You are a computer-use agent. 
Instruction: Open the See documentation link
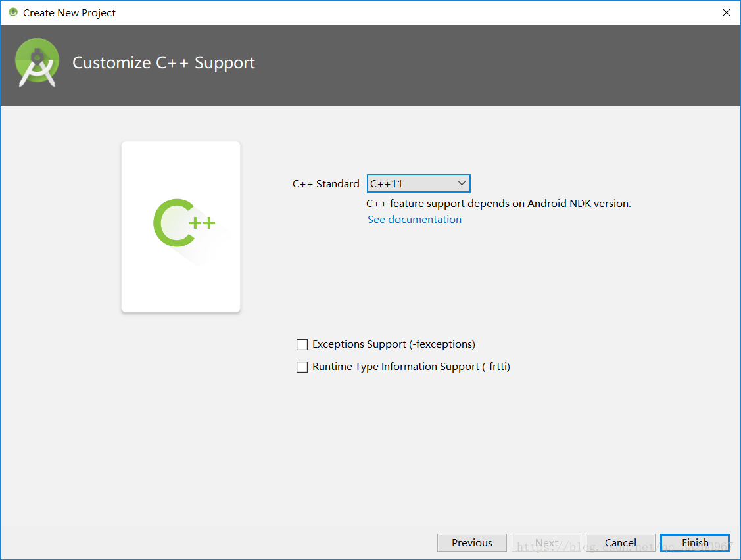tap(414, 220)
